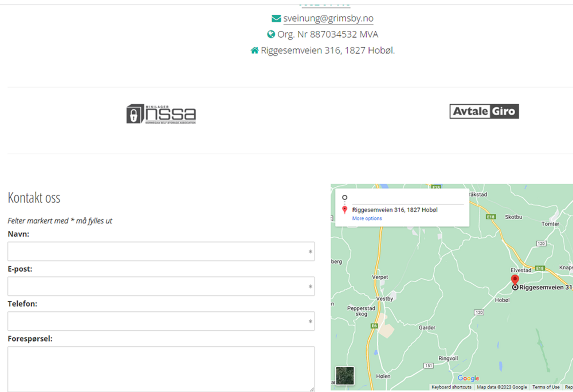Focus the Navn input field
The width and height of the screenshot is (573, 392).
pos(161,251)
